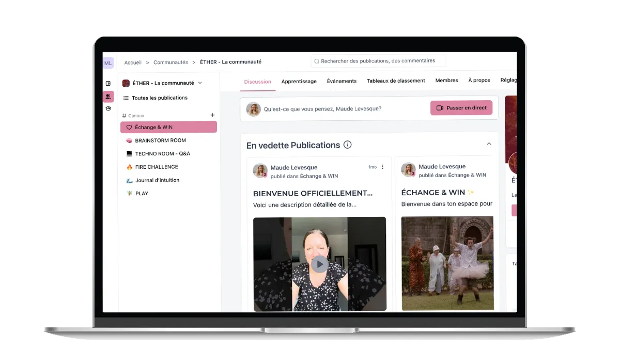Click the info icon beside En vedette Publications

[348, 145]
